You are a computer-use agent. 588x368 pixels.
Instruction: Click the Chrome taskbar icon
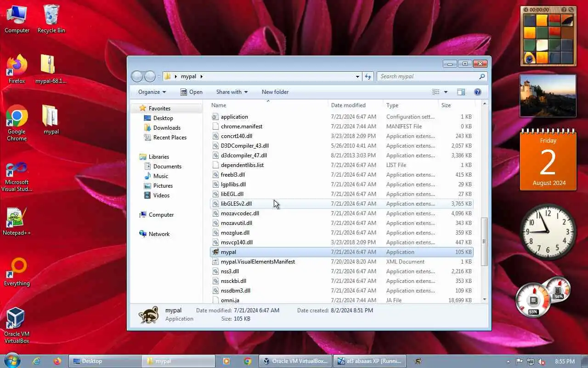pyautogui.click(x=248, y=361)
